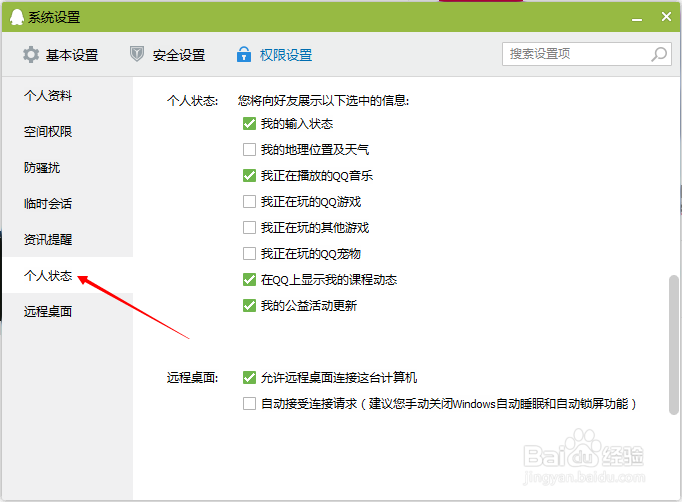Toggle 我的公益活动更新 checkbox
This screenshot has width=682, height=502.
point(249,306)
